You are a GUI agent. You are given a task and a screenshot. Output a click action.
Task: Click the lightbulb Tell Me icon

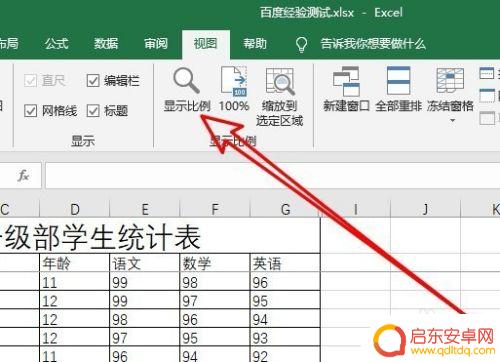pos(302,44)
